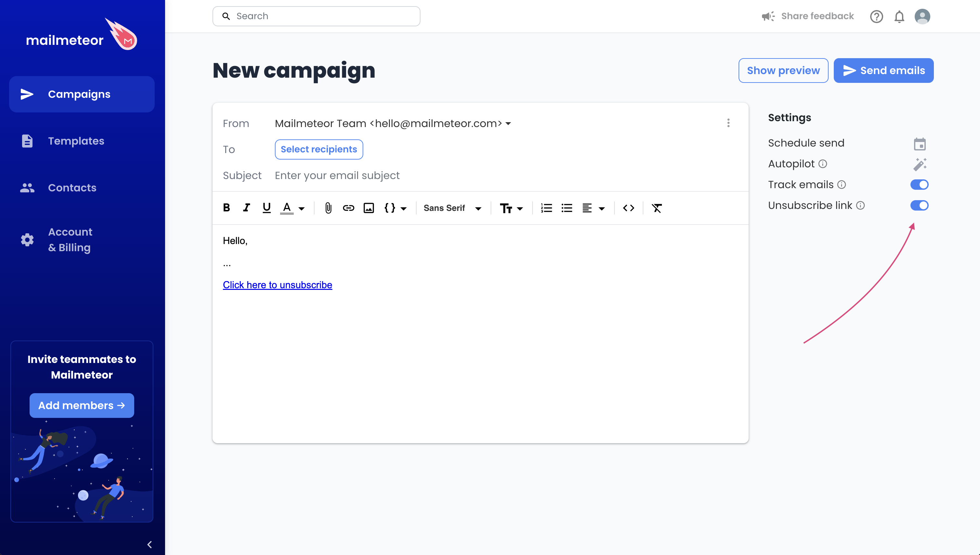Click Add members button

click(82, 405)
